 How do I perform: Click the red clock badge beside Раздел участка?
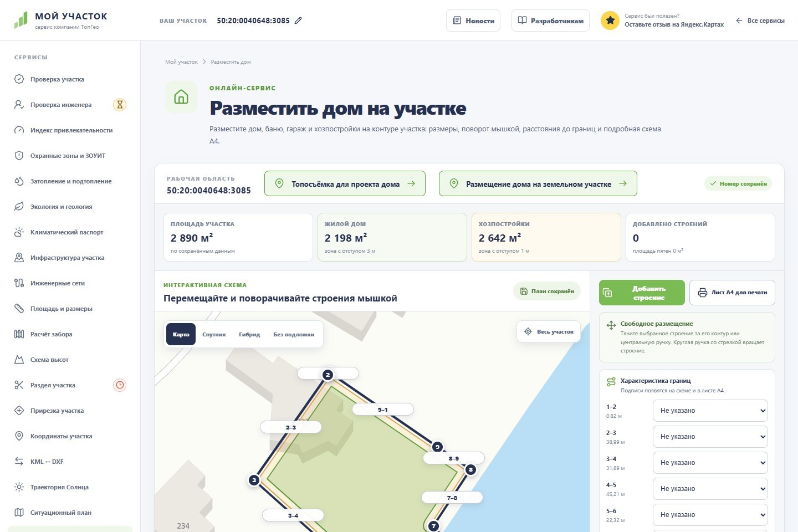[x=120, y=385]
